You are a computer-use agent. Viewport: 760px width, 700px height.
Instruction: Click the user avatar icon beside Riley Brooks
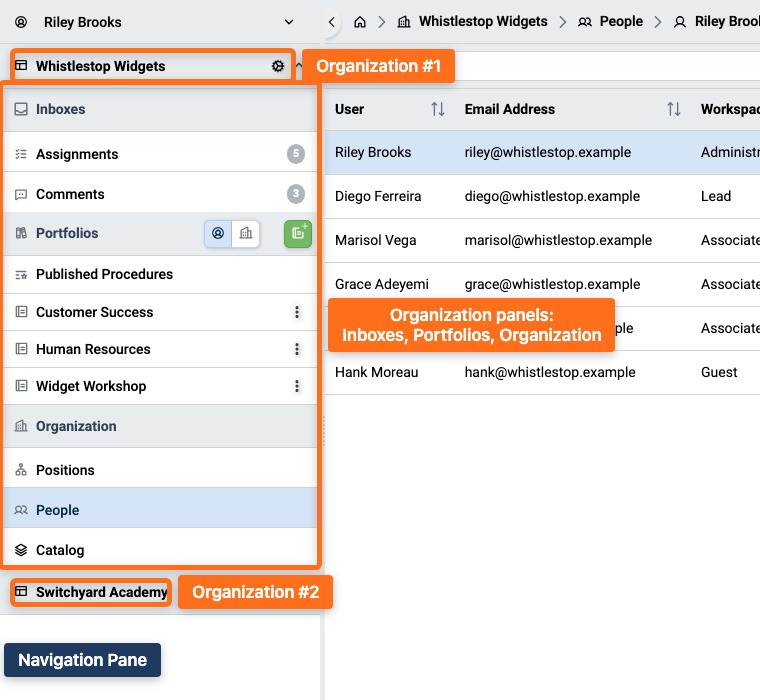click(x=21, y=22)
